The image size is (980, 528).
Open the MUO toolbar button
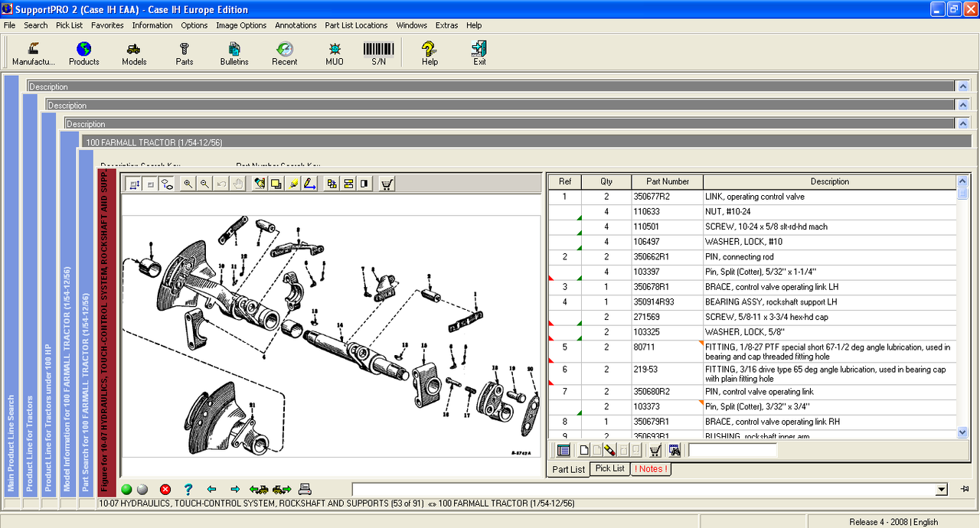(x=335, y=54)
